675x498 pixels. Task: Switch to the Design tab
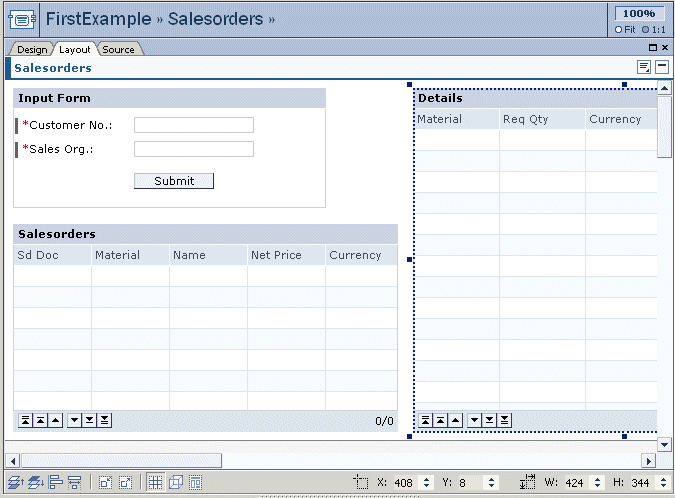tap(32, 49)
